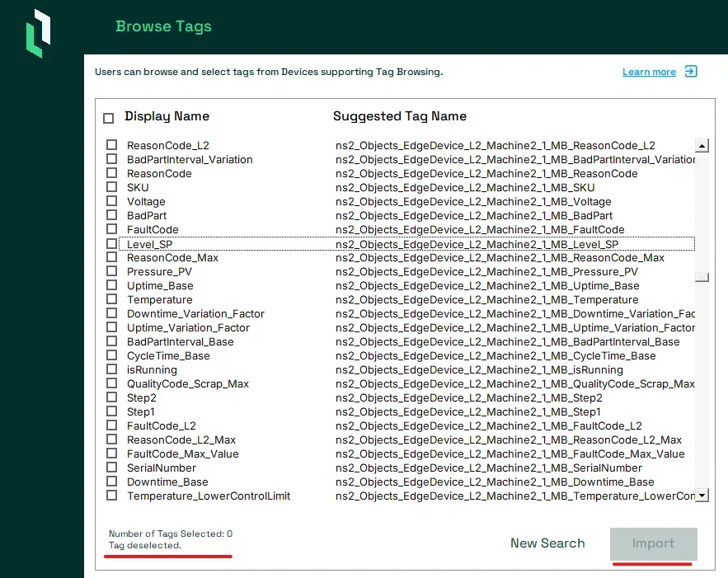728x578 pixels.
Task: Click the ReasonCode display name row
Action: 159,174
